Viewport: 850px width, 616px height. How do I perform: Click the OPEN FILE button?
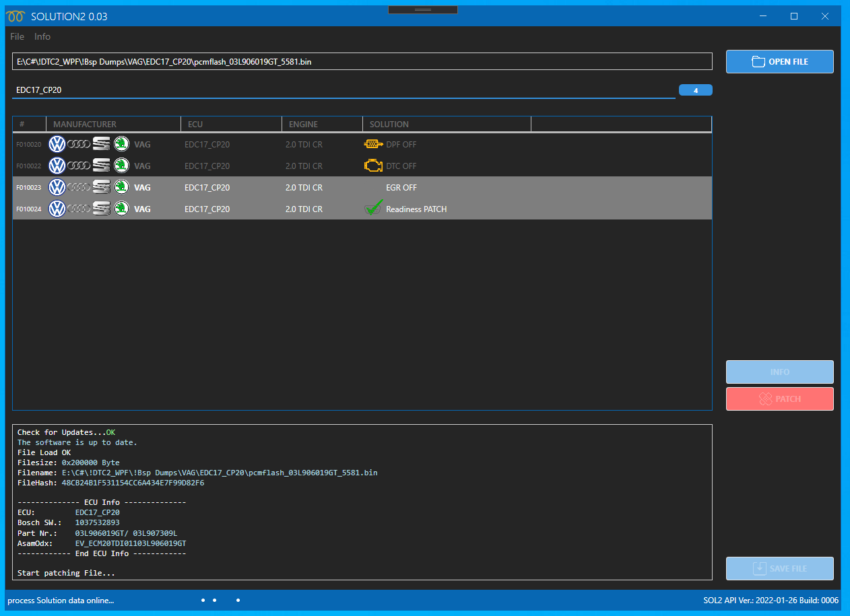[x=779, y=61]
